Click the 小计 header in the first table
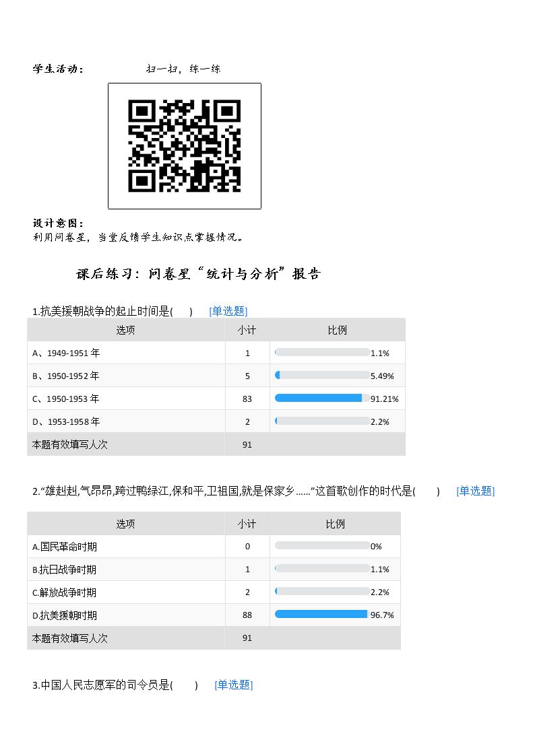This screenshot has height=756, width=535. pos(247,331)
